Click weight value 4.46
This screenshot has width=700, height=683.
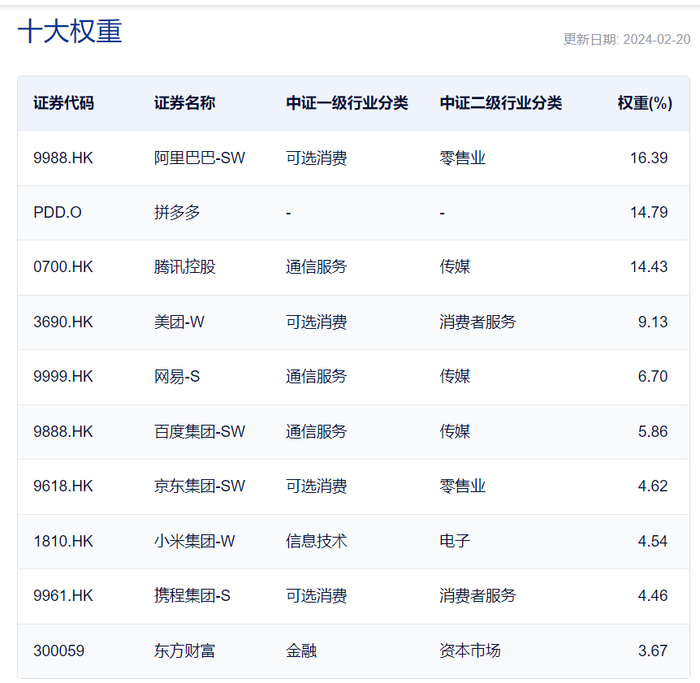tap(653, 596)
